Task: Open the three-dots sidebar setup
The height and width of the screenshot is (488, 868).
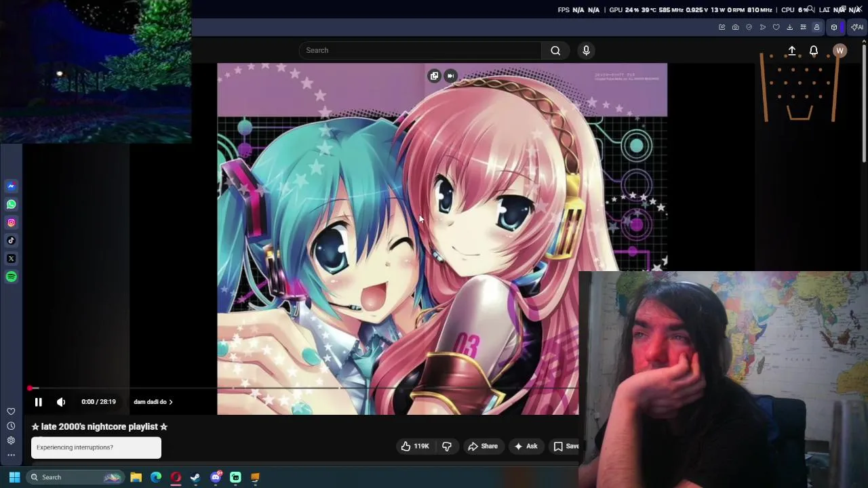Action: click(11, 455)
